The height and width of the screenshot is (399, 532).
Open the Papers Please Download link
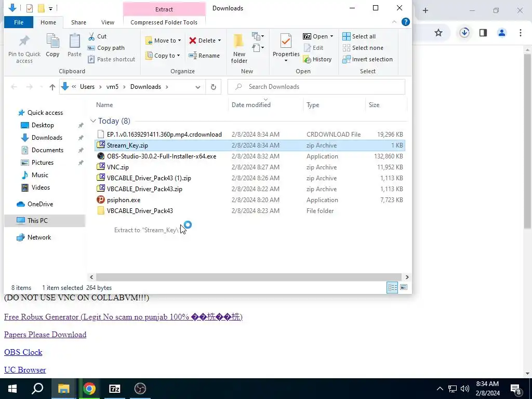tap(45, 335)
